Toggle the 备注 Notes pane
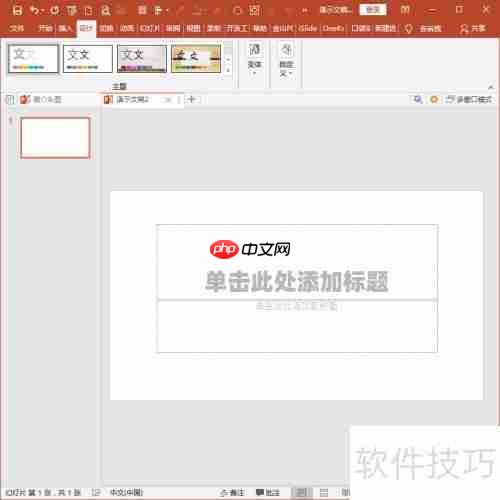 (233, 492)
